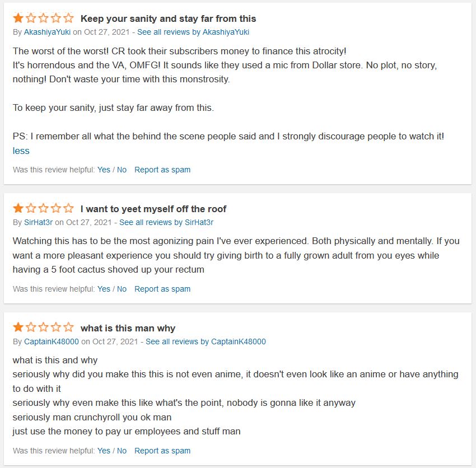Open AkashiyaYuki's user profile

pyautogui.click(x=47, y=32)
